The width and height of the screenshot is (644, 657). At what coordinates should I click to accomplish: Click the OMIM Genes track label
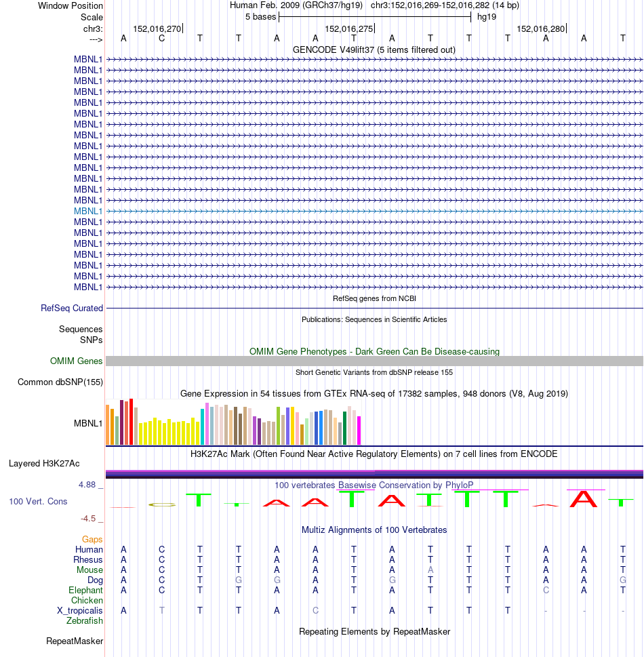click(76, 361)
